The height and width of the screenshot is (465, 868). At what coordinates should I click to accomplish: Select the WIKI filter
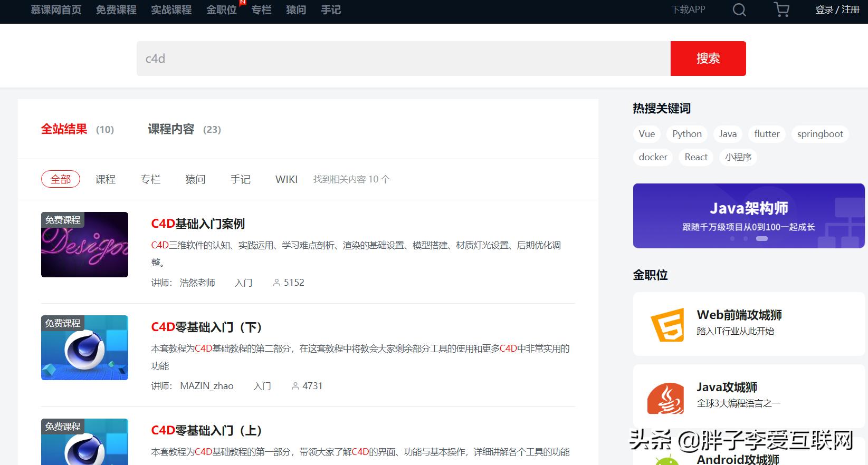[x=287, y=179]
